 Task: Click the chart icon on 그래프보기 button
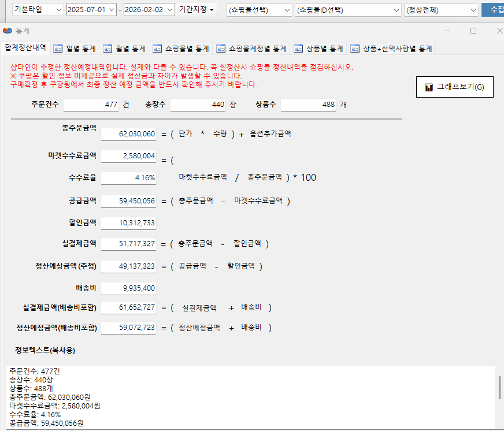click(429, 87)
